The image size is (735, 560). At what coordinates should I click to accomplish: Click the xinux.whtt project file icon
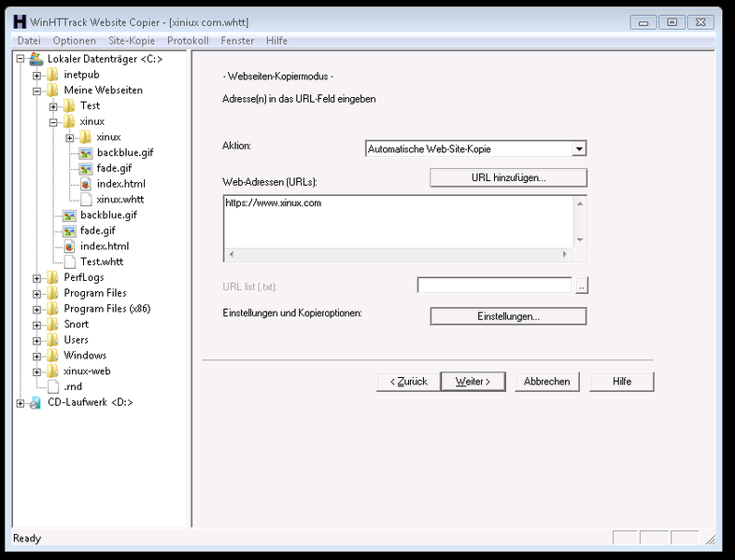pos(86,199)
